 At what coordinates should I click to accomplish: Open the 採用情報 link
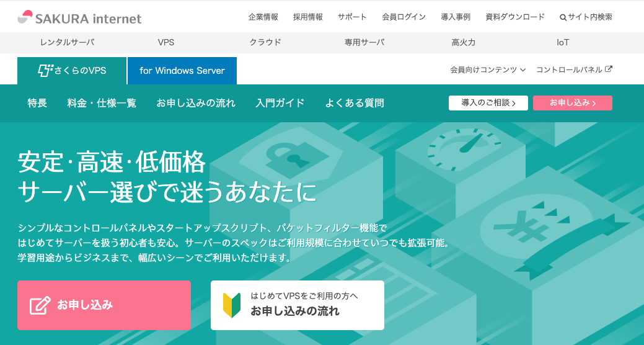[x=308, y=17]
